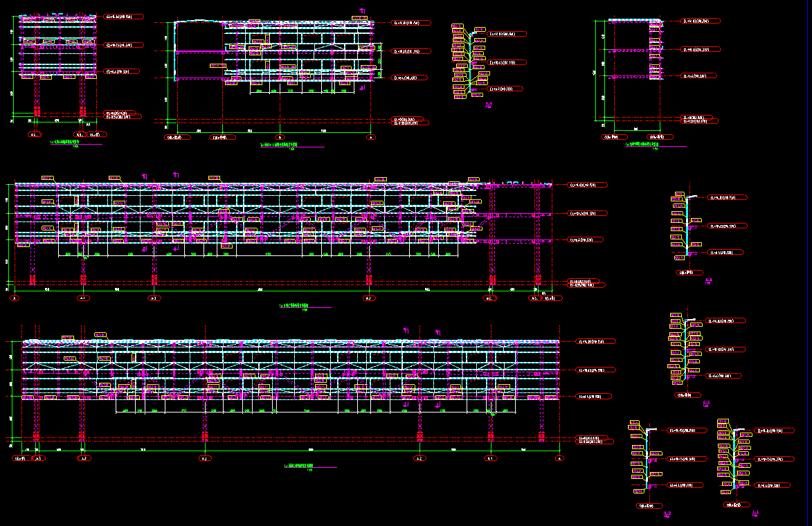This screenshot has width=812, height=526.
Task: Pick the isolated yellow callout left of the top-center elevation
Action: 218,66
